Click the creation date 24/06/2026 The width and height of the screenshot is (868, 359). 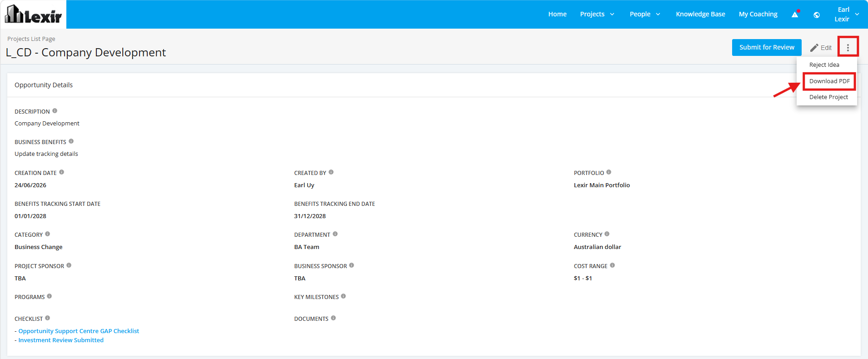click(30, 185)
